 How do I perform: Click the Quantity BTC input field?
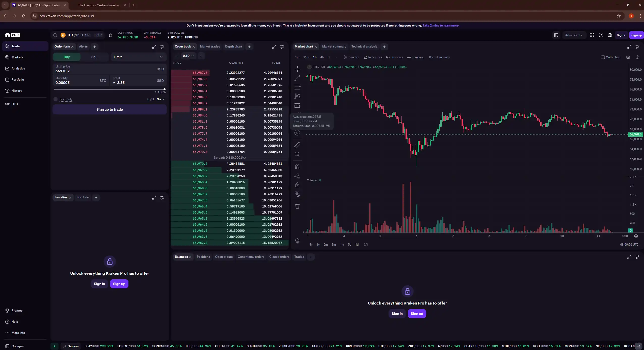81,81
